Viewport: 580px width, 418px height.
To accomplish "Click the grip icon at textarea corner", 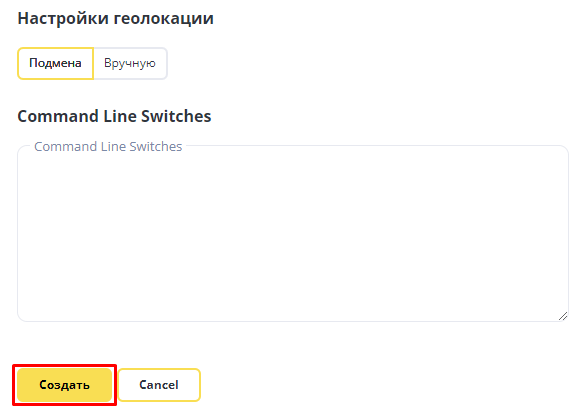I will [563, 316].
